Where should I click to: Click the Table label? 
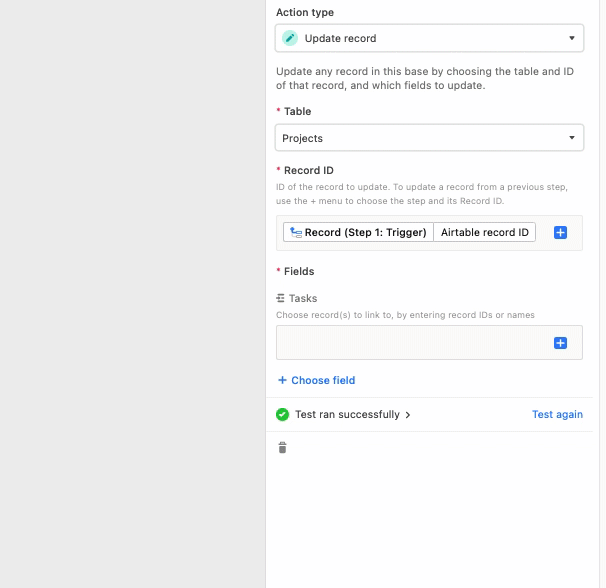tap(297, 111)
